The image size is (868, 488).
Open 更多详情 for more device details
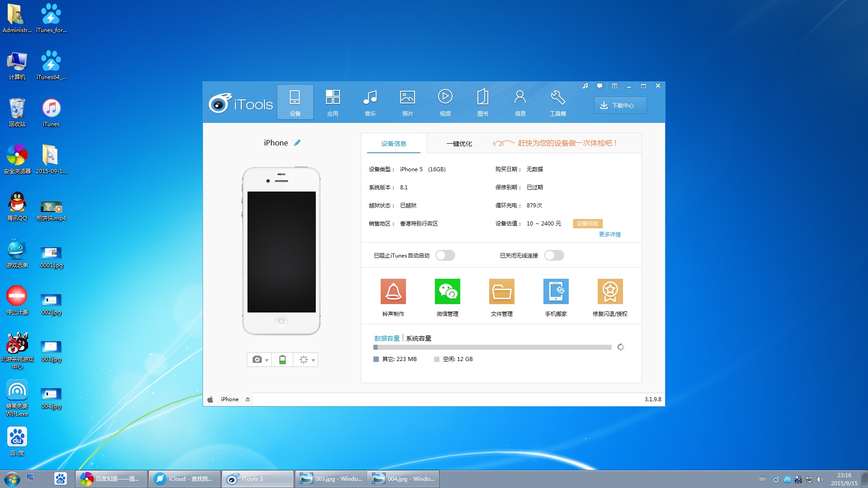pyautogui.click(x=609, y=235)
